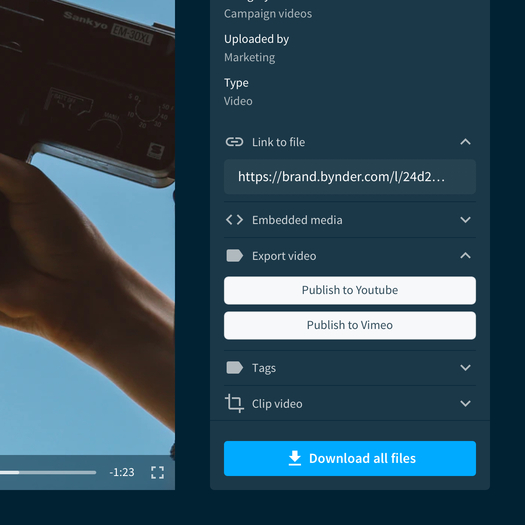Collapse the Link to file section chevron
This screenshot has width=525, height=525.
click(x=465, y=142)
